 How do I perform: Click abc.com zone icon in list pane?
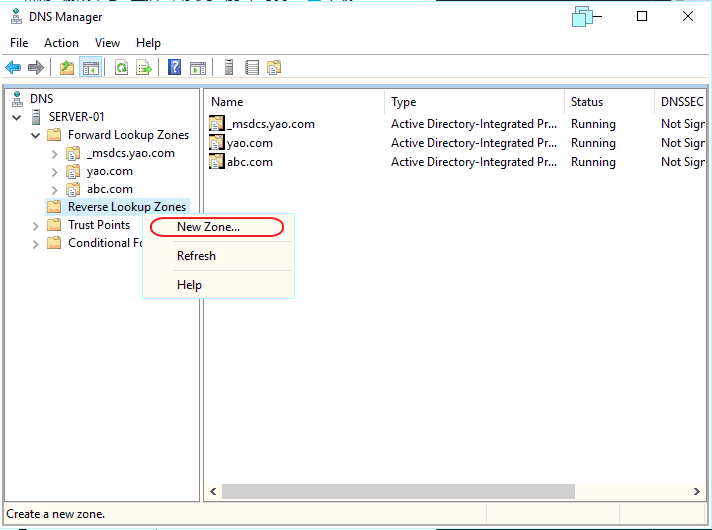[x=217, y=162]
